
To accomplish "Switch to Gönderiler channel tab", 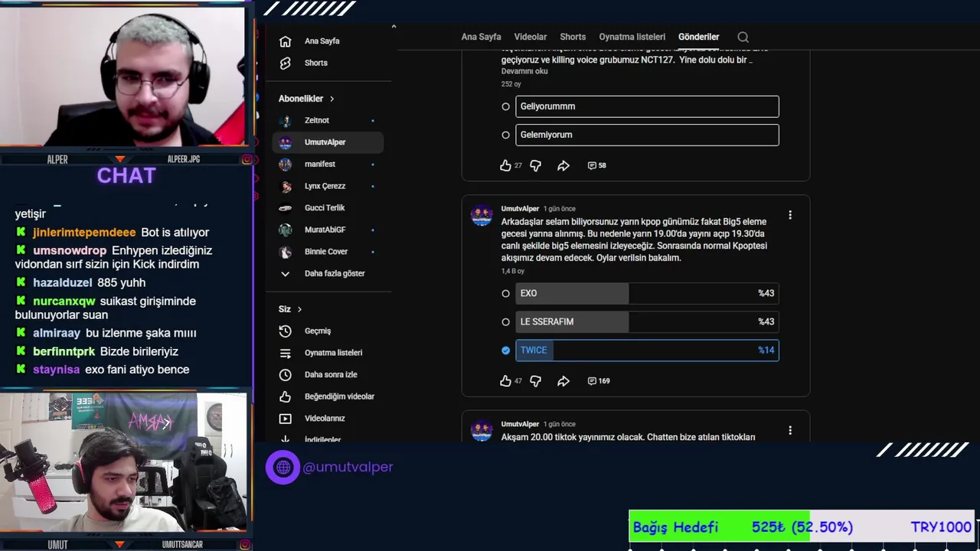I will 698,37.
